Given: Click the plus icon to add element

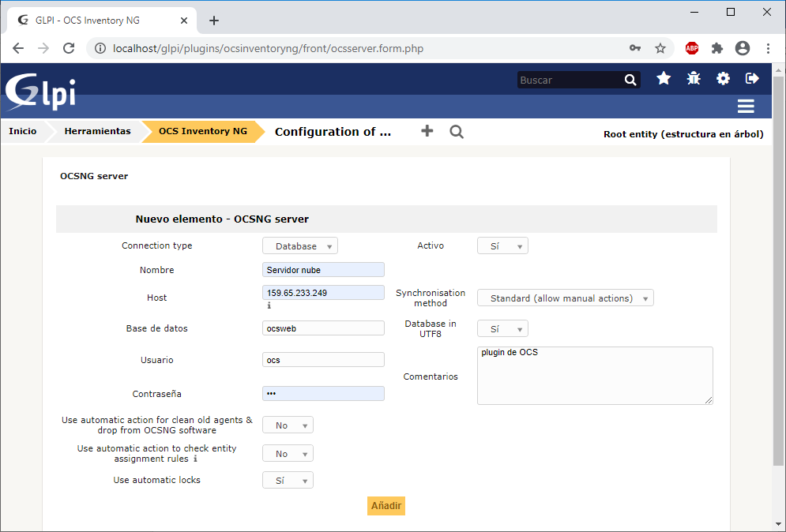Looking at the screenshot, I should 427,131.
